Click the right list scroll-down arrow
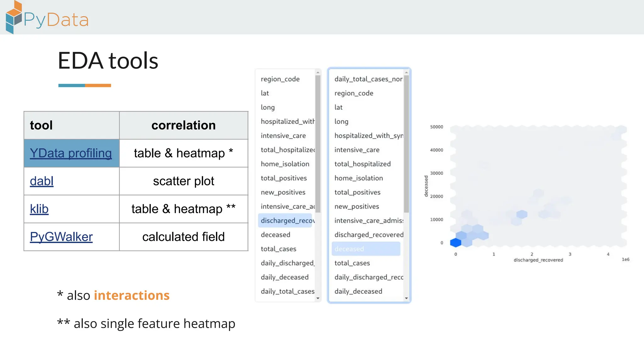The width and height of the screenshot is (644, 362). coord(406,298)
